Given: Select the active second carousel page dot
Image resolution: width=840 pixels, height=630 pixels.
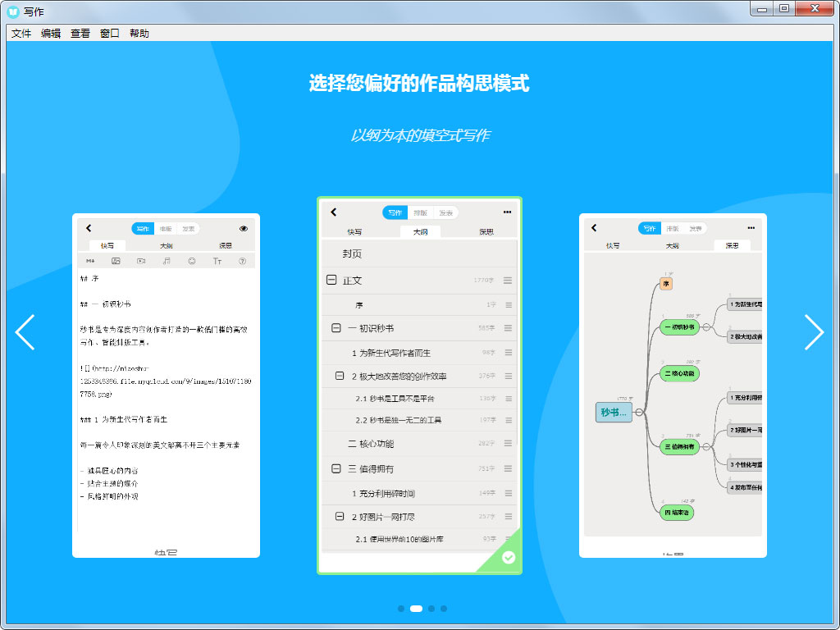Looking at the screenshot, I should pyautogui.click(x=416, y=609).
